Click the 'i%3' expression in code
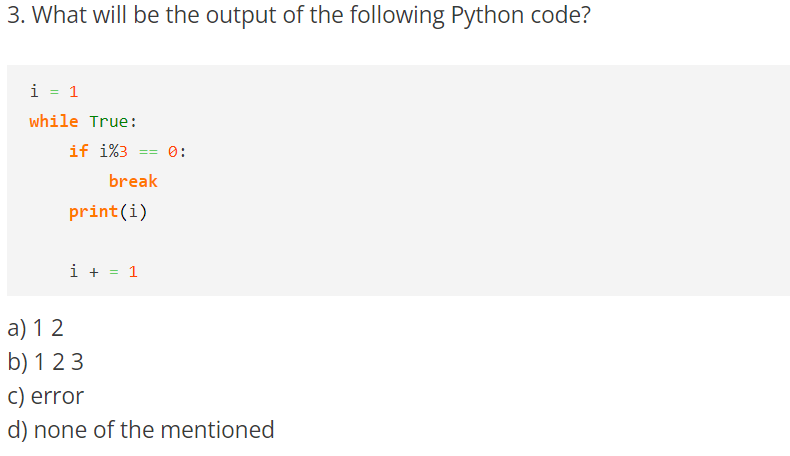 point(113,151)
